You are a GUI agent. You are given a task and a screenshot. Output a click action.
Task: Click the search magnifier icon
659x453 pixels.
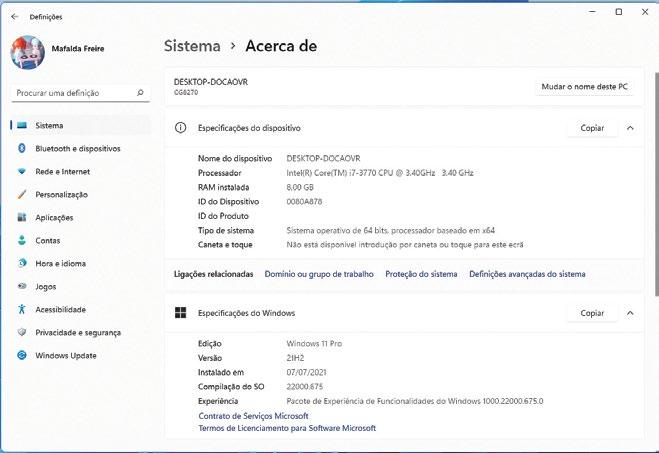(x=140, y=92)
